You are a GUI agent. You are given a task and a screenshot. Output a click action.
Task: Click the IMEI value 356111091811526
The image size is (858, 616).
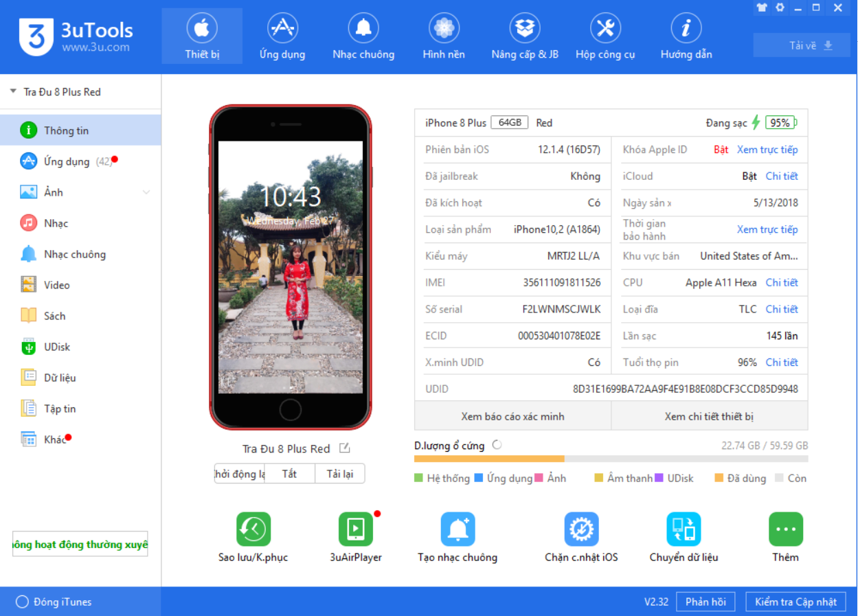(x=562, y=283)
